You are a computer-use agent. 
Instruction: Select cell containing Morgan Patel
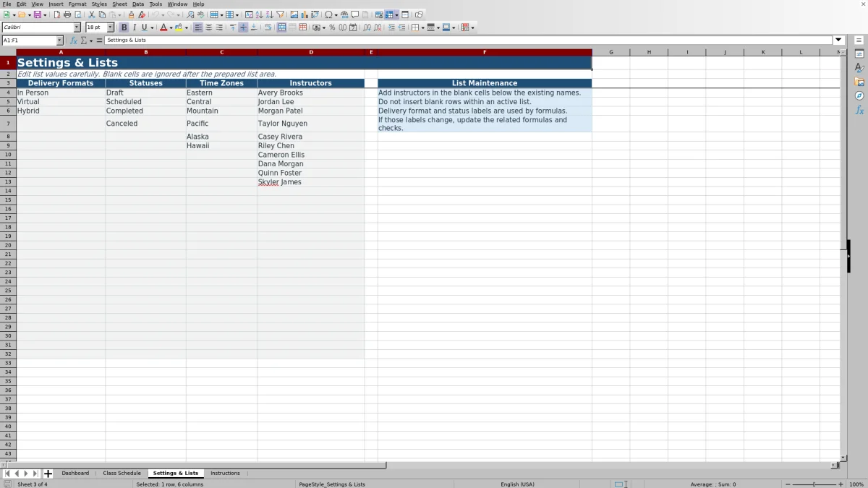(311, 111)
